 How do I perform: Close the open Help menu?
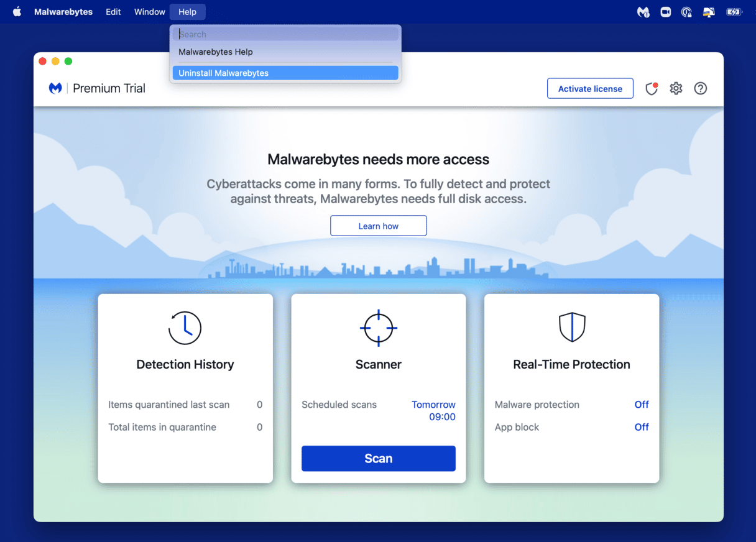pyautogui.click(x=187, y=12)
